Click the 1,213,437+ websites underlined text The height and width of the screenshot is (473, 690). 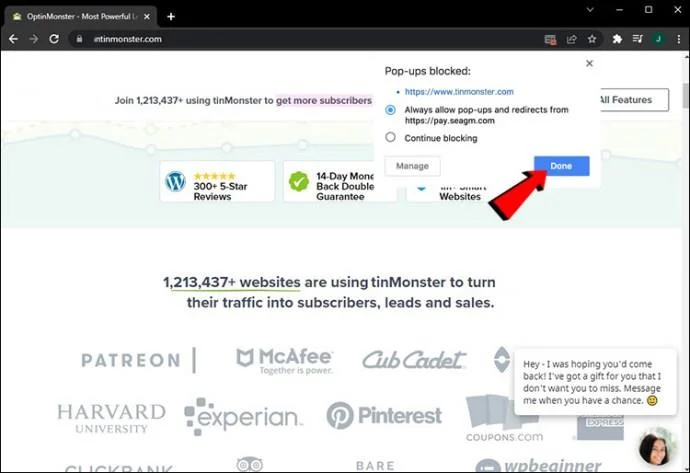[232, 282]
